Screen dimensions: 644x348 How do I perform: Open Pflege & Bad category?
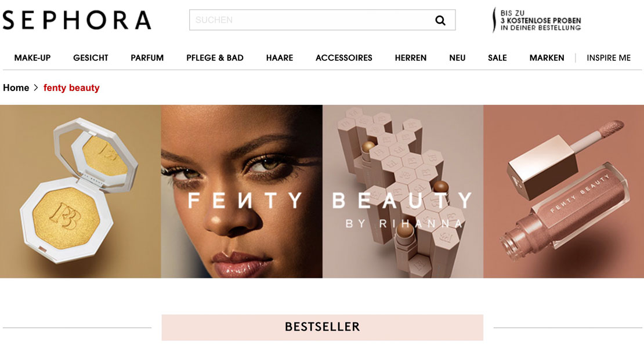(x=215, y=58)
